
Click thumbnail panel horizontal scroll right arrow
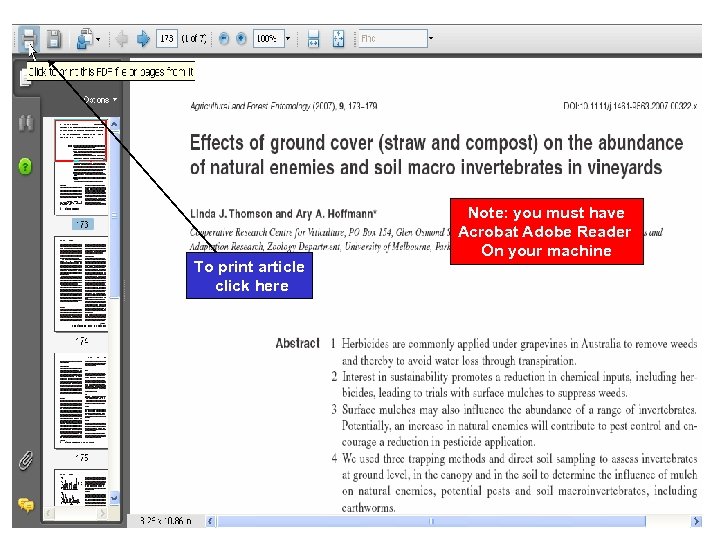tap(102, 513)
